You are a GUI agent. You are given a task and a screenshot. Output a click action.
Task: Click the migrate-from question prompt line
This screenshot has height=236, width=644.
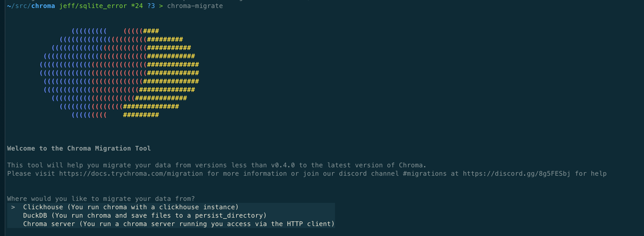click(x=101, y=199)
